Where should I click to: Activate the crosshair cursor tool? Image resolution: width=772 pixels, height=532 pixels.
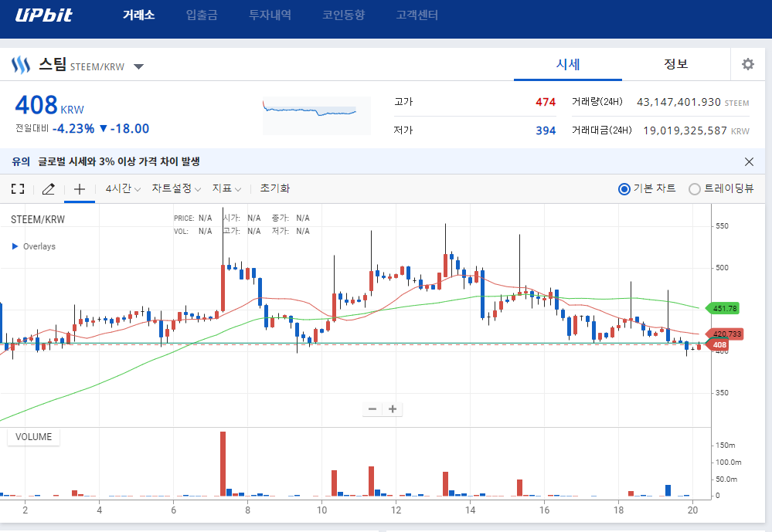pyautogui.click(x=79, y=188)
